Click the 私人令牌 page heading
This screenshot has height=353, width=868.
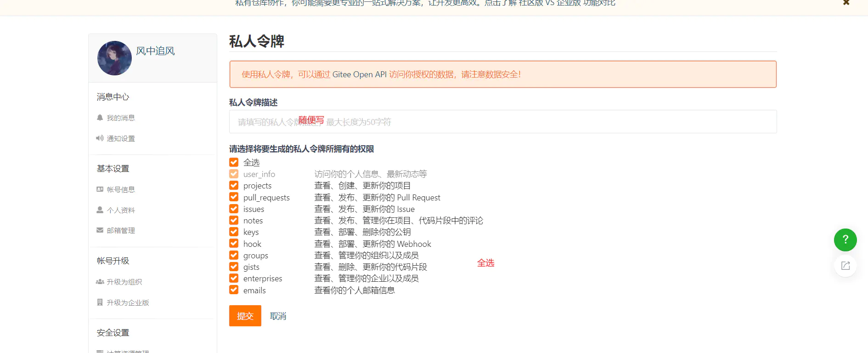click(257, 41)
